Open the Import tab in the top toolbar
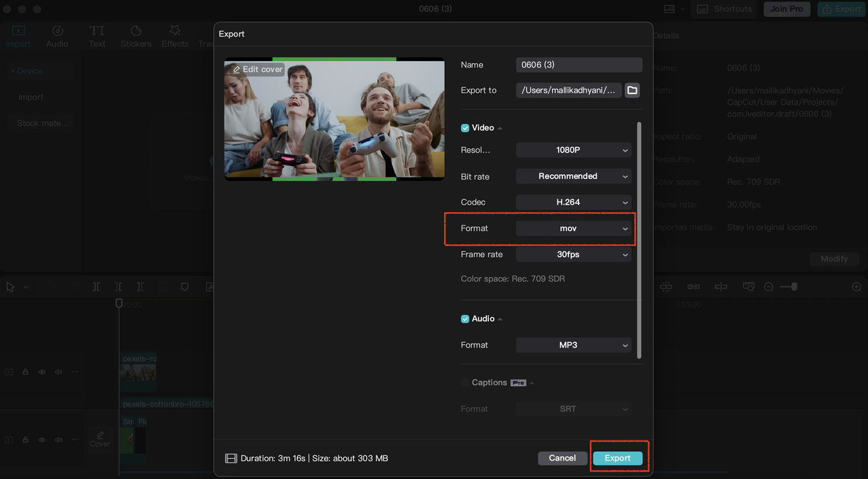The image size is (868, 479). [18, 37]
